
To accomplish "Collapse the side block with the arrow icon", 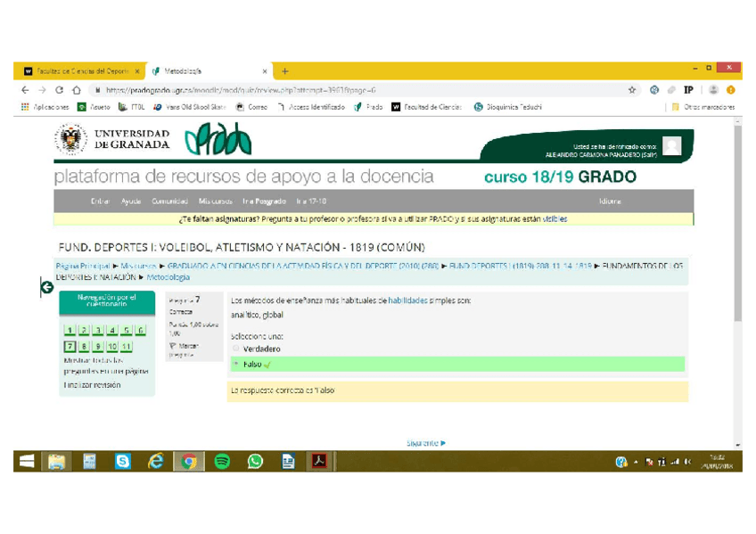I will point(46,287).
